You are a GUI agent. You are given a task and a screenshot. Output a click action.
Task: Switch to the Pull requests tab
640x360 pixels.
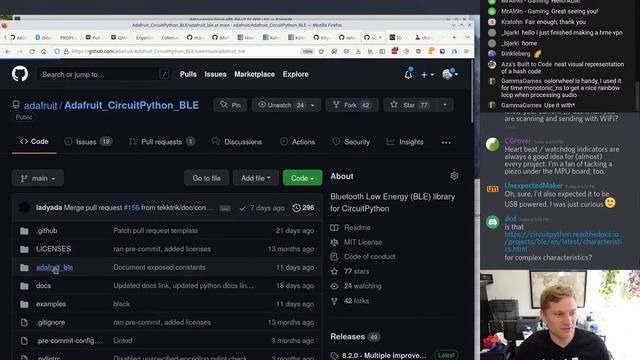(162, 142)
